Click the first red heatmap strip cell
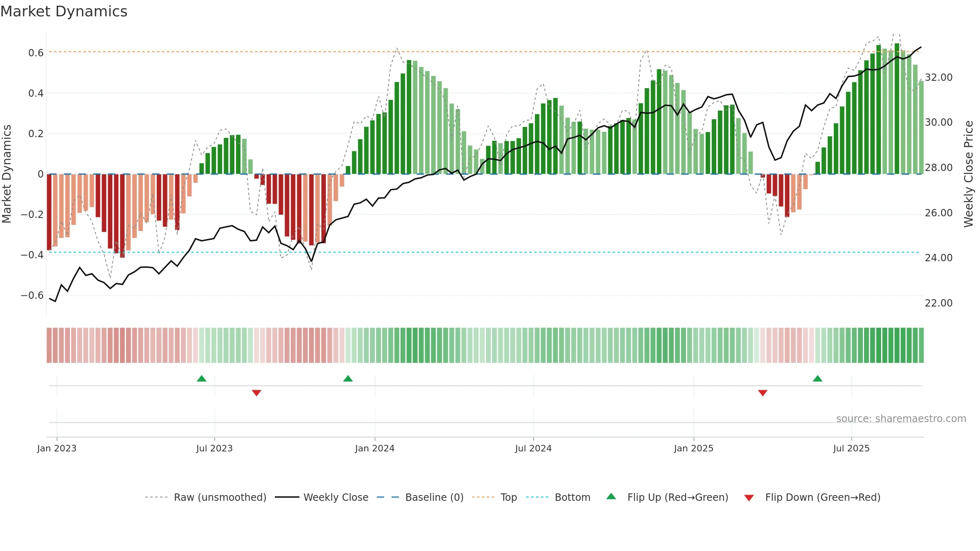Screen dimensions: 980x551 coord(49,345)
